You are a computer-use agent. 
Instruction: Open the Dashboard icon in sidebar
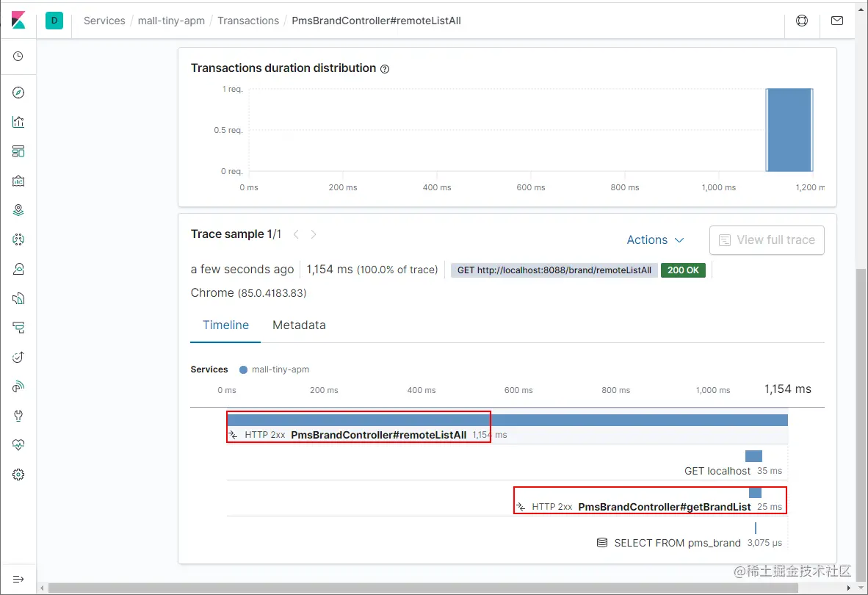tap(18, 151)
